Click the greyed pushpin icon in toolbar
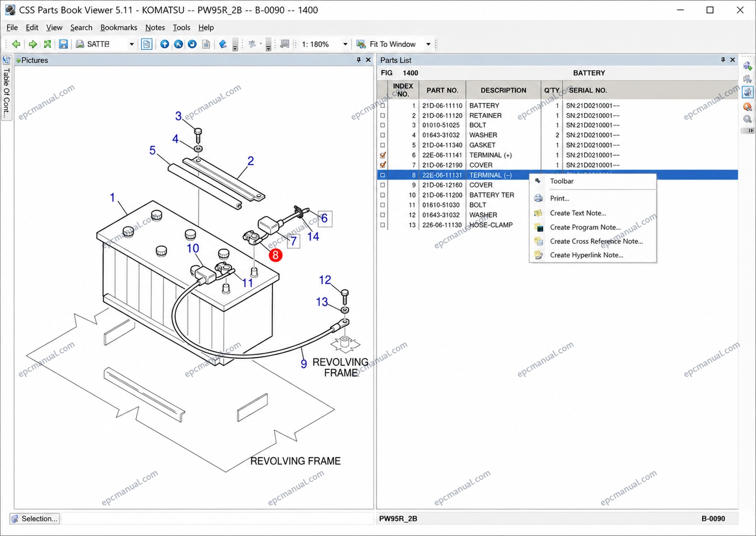The width and height of the screenshot is (756, 536). coord(252,44)
